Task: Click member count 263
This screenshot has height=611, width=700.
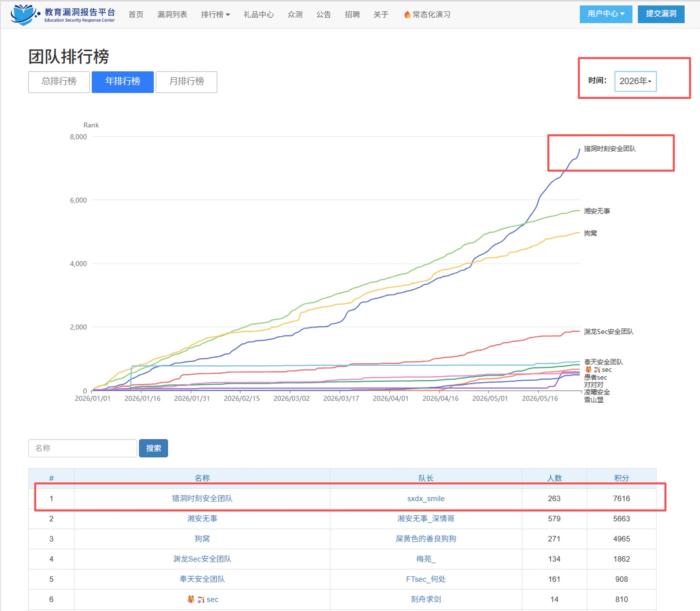Action: coord(554,498)
